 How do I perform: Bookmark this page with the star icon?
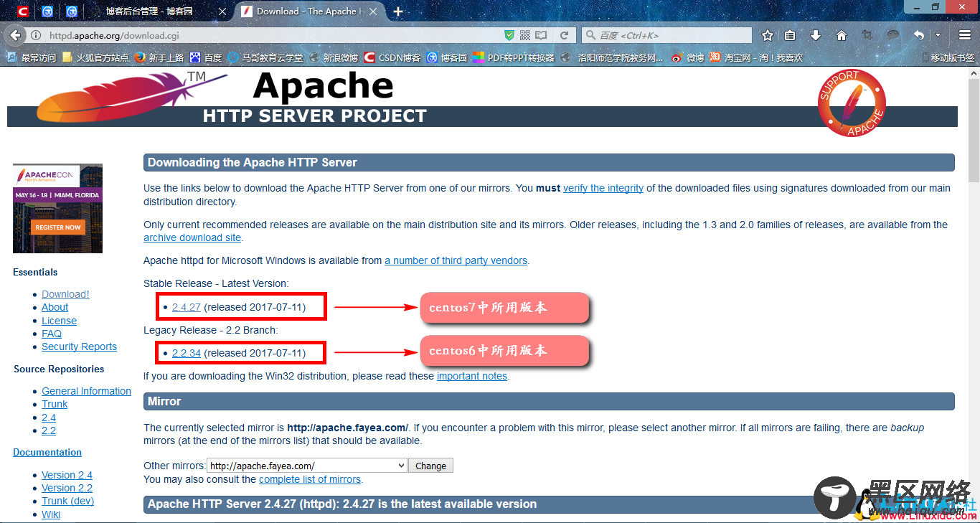tap(768, 35)
